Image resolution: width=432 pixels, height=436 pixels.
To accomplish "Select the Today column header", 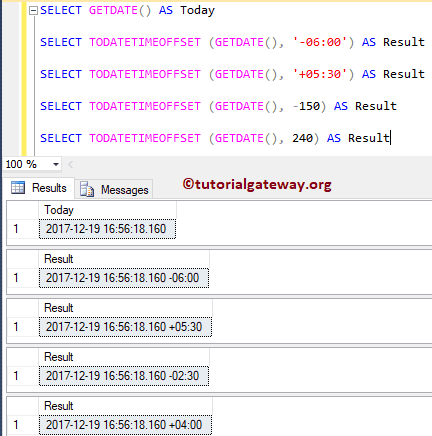I will click(x=107, y=210).
